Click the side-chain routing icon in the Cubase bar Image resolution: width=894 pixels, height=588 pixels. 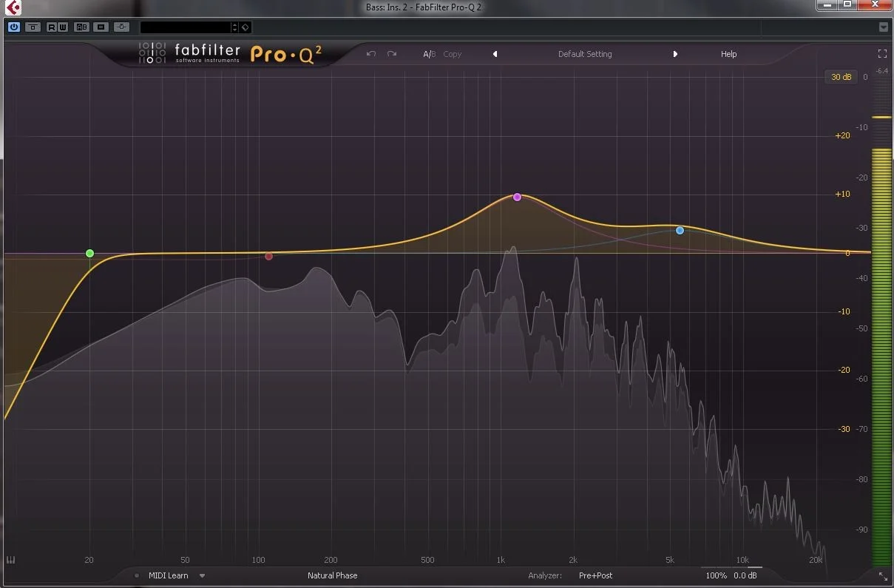pos(122,27)
